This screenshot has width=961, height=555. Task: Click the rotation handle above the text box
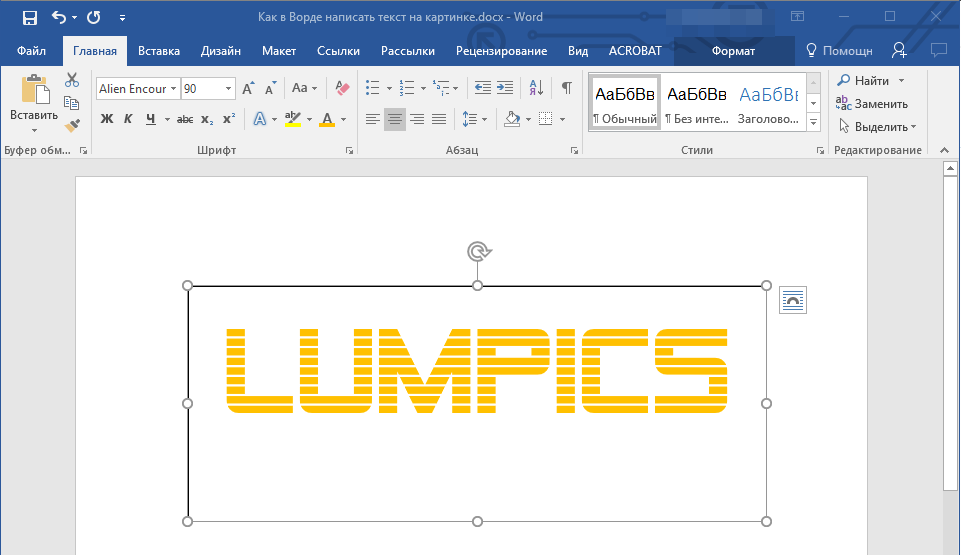coord(478,251)
